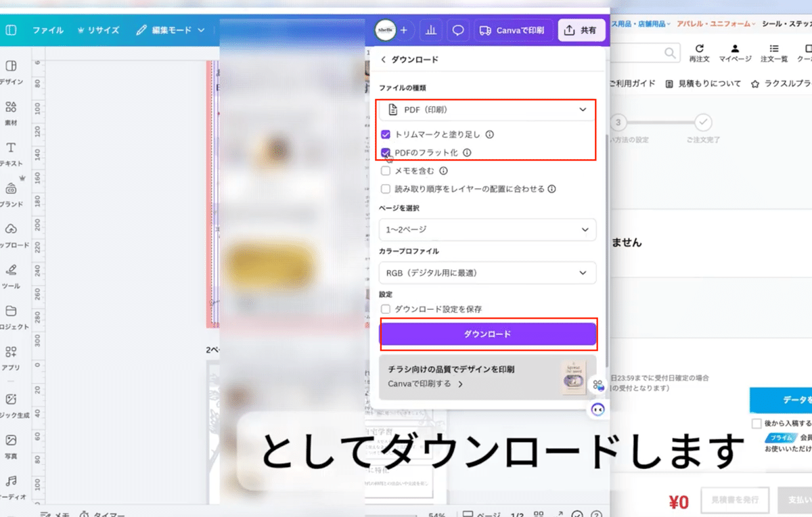Open the ファイルの種類 dropdown
The image size is (812, 517).
(487, 110)
